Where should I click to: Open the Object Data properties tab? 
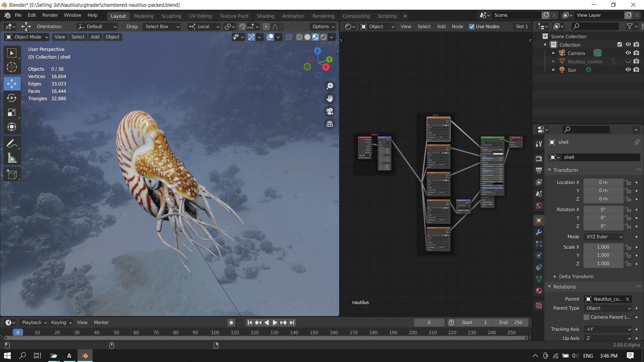539,279
